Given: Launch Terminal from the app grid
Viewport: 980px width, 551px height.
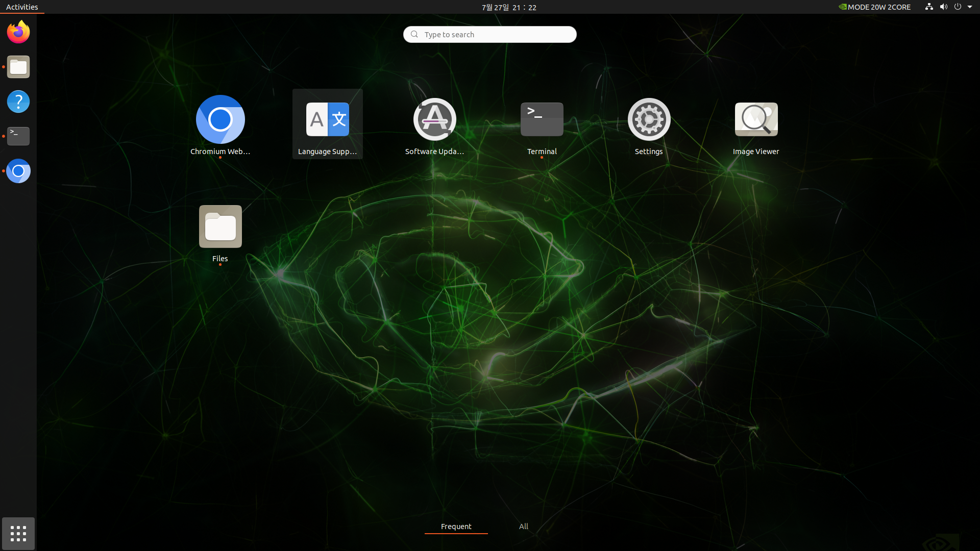Looking at the screenshot, I should tap(542, 120).
